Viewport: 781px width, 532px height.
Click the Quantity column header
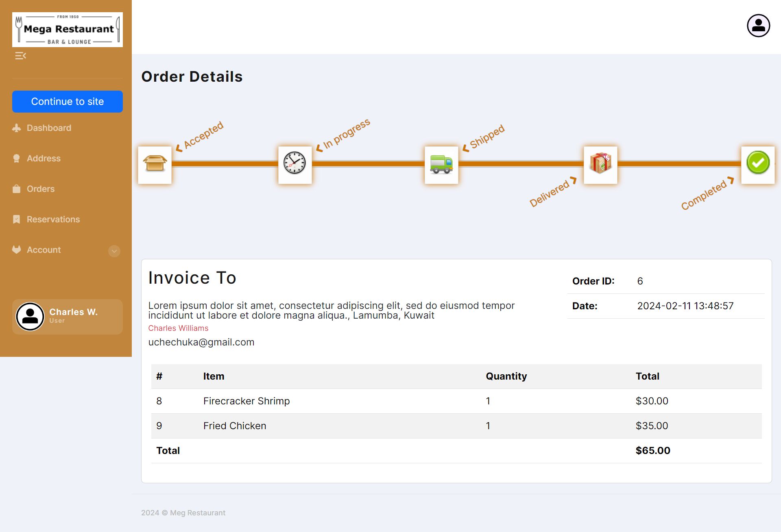pyautogui.click(x=506, y=376)
